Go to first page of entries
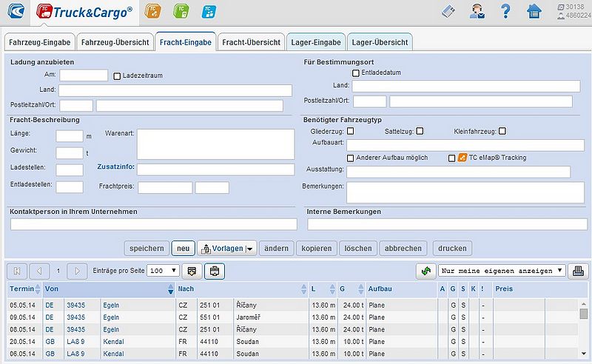Viewport: 592px width, 364px height. click(x=17, y=271)
